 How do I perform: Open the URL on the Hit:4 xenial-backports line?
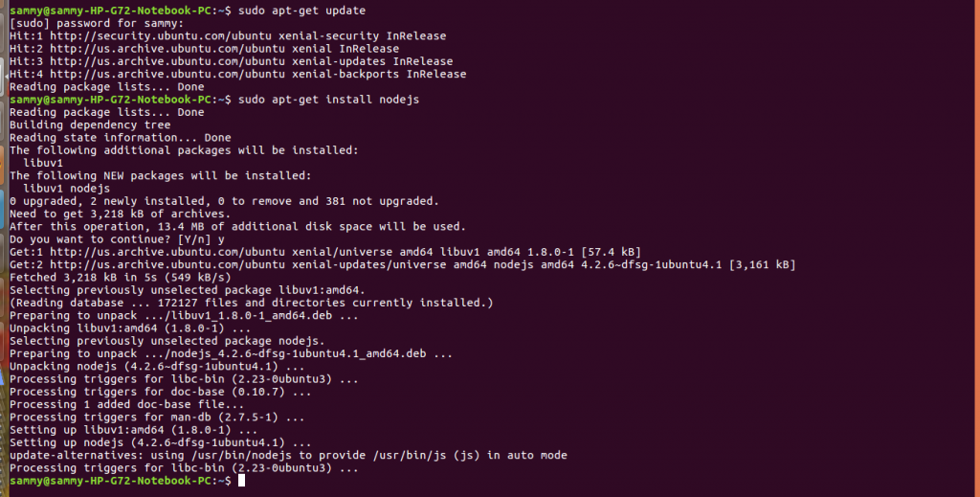[167, 74]
